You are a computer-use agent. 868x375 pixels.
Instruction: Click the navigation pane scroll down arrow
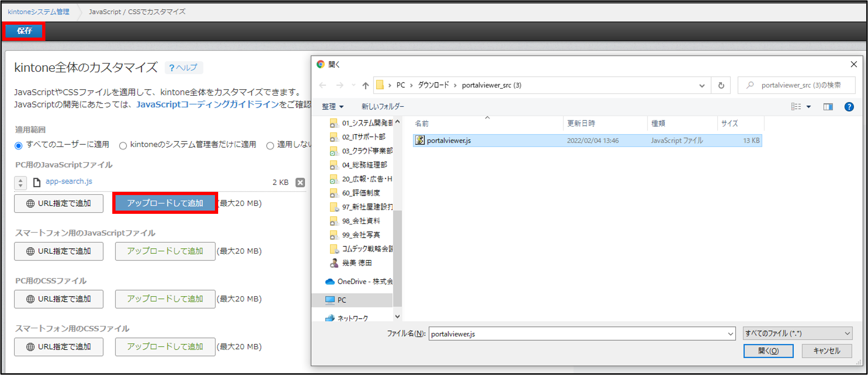click(x=397, y=316)
